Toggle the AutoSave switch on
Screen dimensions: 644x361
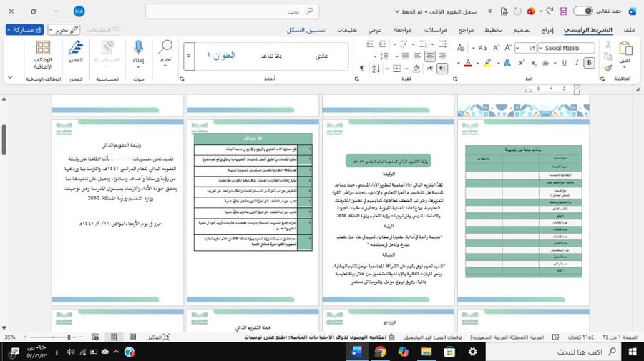(582, 11)
